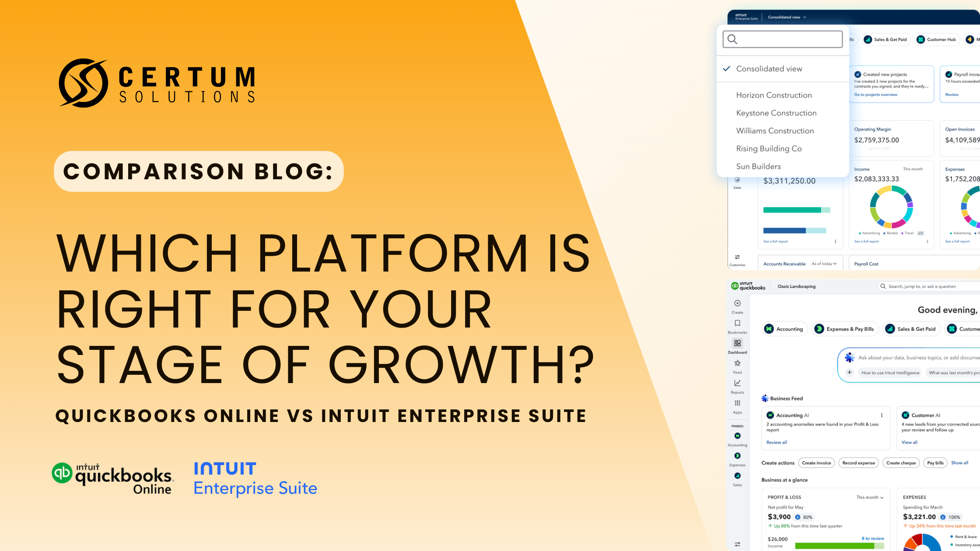The image size is (980, 551).
Task: Click pinned Accounting icon in QuickBooks sidebar
Action: pyautogui.click(x=737, y=436)
